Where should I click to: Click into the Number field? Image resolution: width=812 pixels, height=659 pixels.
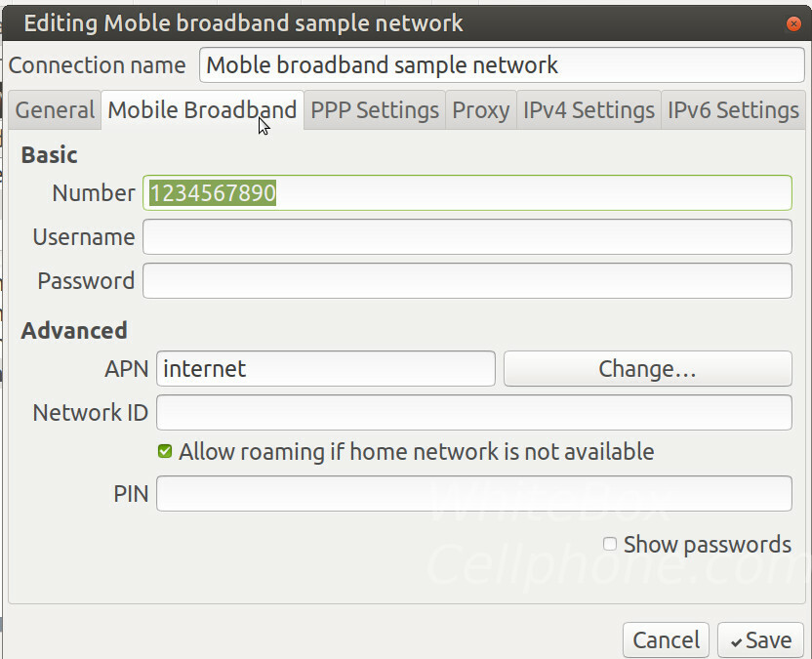coord(467,192)
